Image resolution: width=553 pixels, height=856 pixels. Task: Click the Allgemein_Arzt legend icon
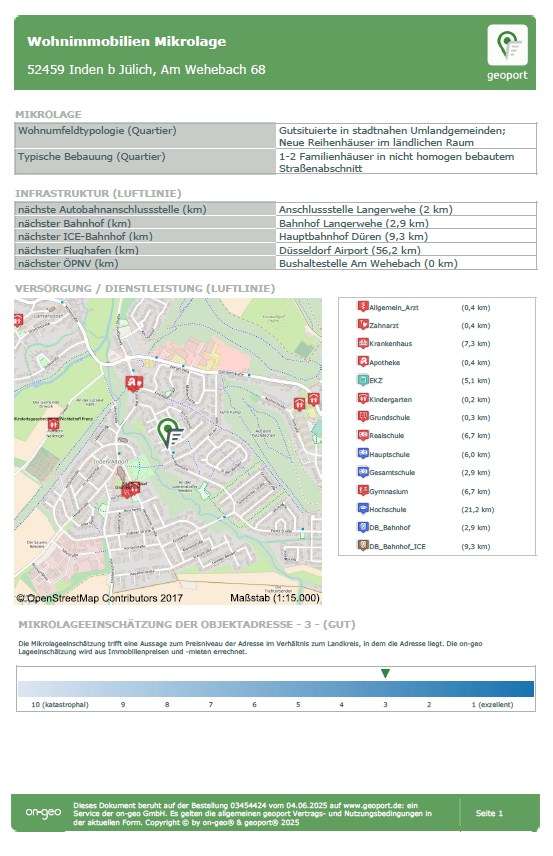(363, 306)
